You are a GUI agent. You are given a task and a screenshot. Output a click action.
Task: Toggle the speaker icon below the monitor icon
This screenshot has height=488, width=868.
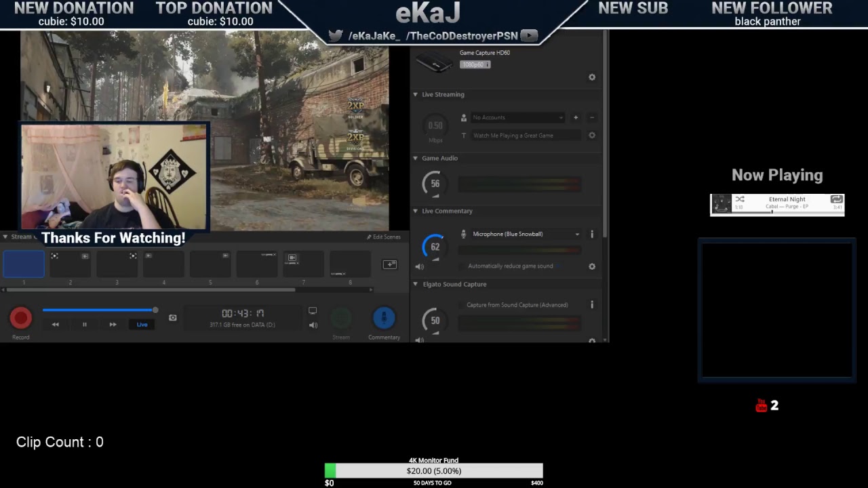point(313,325)
